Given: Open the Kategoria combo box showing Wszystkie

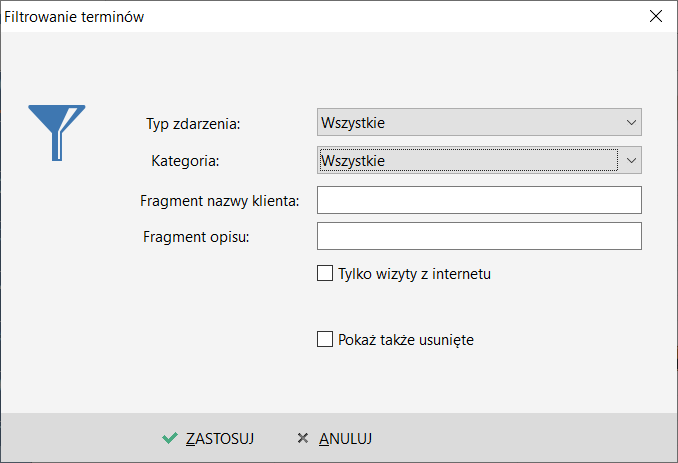Looking at the screenshot, I should (479, 160).
